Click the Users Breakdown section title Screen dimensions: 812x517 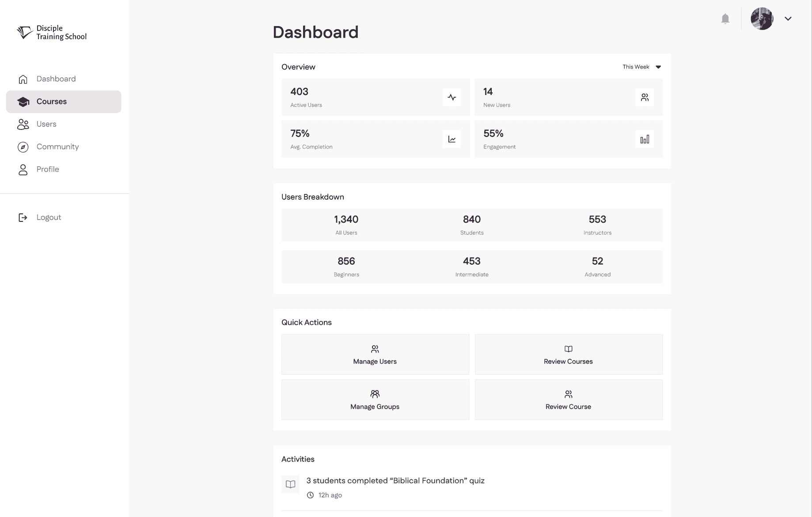313,197
